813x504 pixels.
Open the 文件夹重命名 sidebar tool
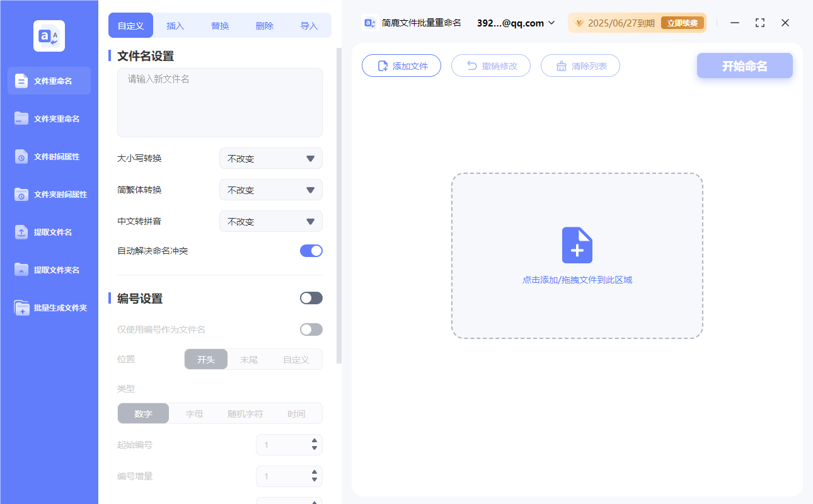(x=49, y=118)
